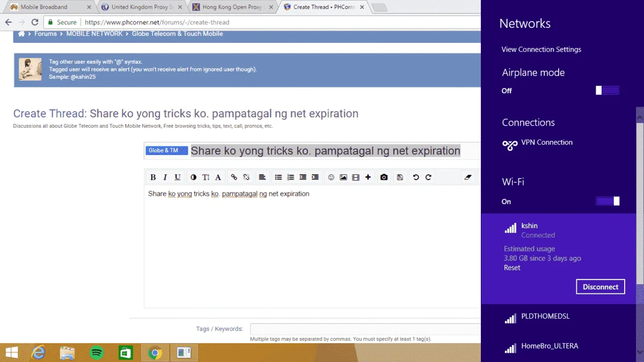
Task: Insert media with the film icon
Action: 355,178
